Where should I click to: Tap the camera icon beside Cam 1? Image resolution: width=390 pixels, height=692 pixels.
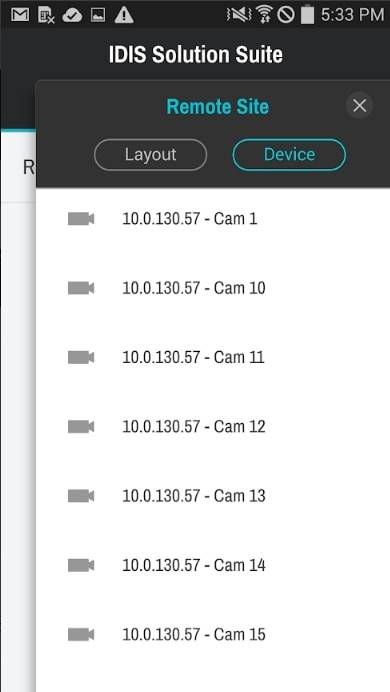pos(81,219)
